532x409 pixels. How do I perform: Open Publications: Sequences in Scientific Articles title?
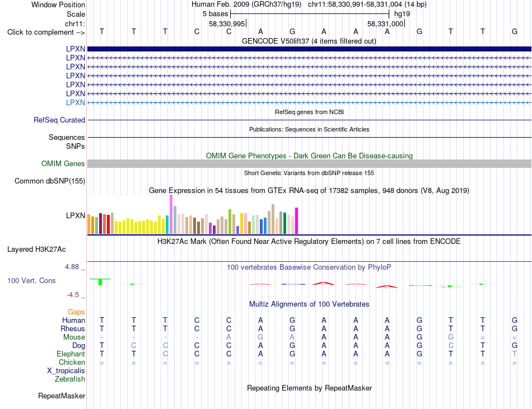click(309, 129)
